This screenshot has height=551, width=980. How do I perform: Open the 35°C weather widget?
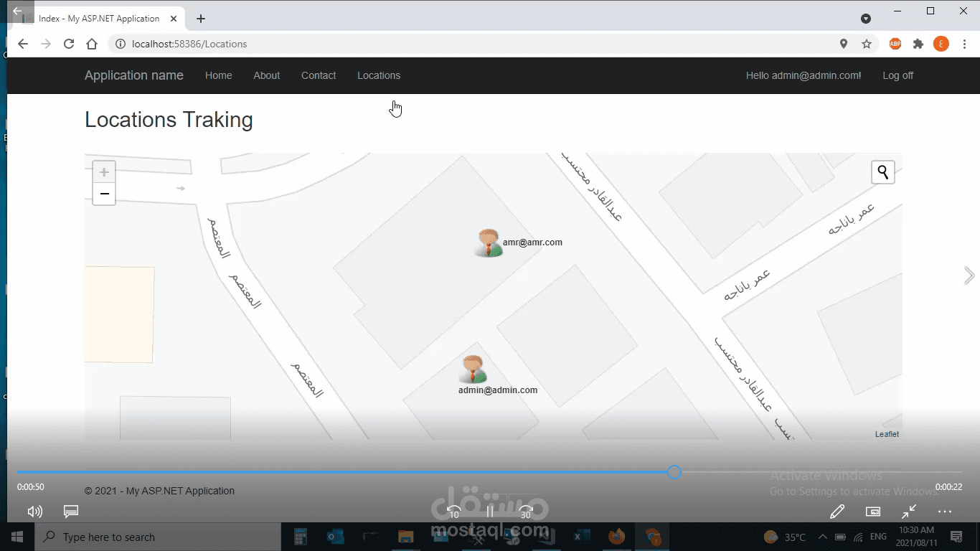(785, 537)
